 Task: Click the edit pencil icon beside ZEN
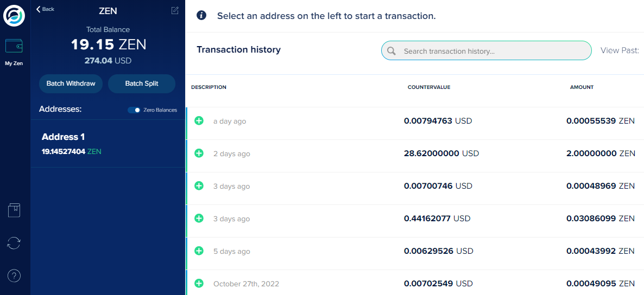coord(175,11)
